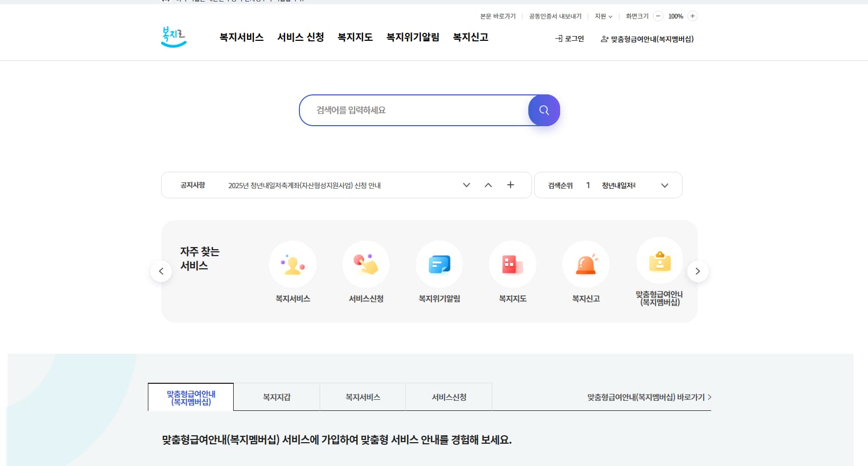Viewport: 868px width, 466px height.
Task: Switch to the 복지지갑 tab
Action: coord(277,397)
